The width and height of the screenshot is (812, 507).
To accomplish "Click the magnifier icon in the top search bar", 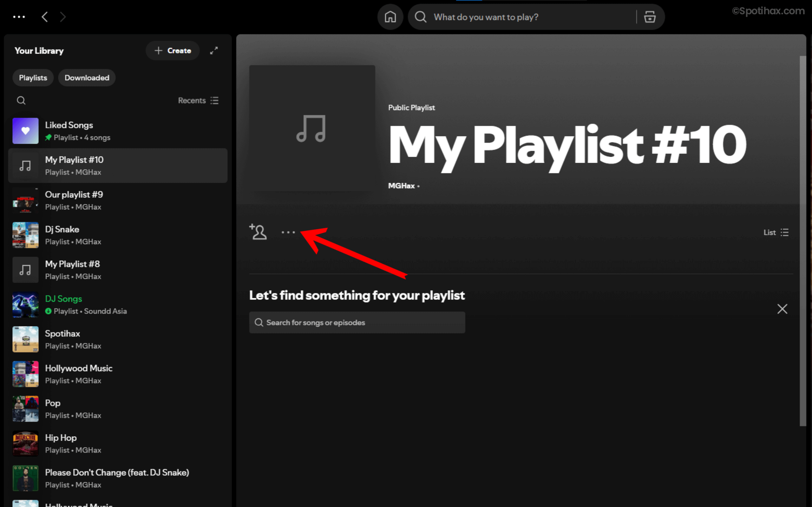I will 421,17.
